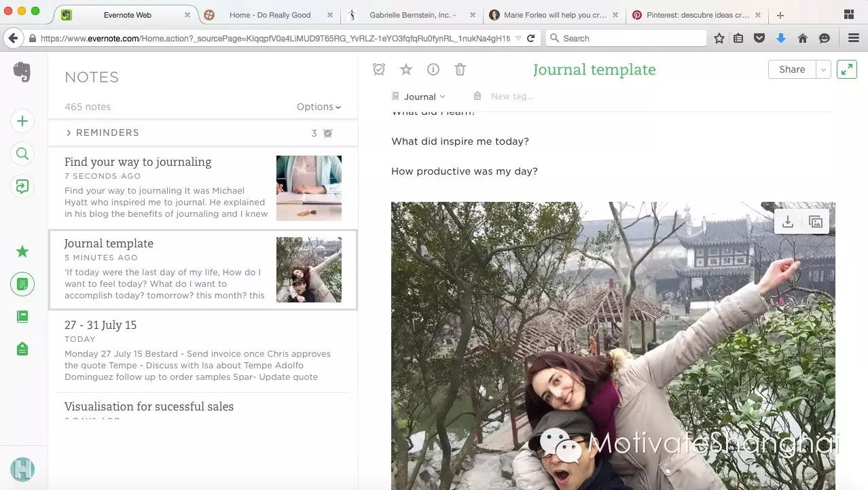Open the 27 - 31 July 15 note

pyautogui.click(x=203, y=351)
